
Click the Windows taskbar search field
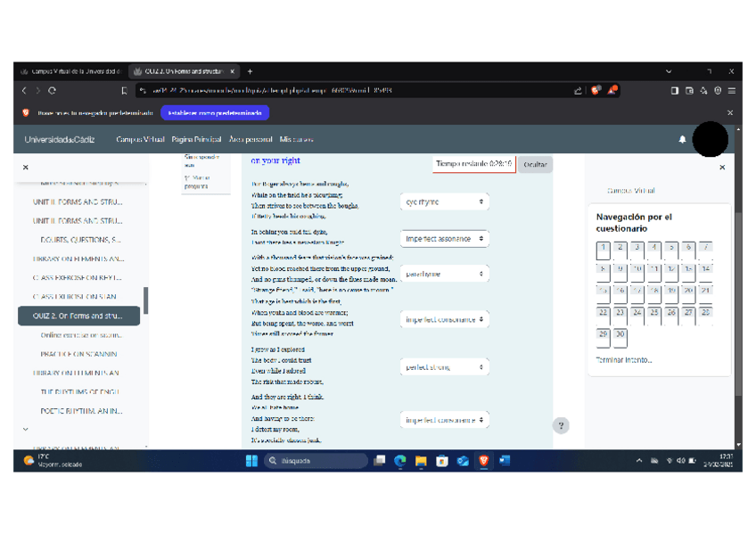point(316,461)
